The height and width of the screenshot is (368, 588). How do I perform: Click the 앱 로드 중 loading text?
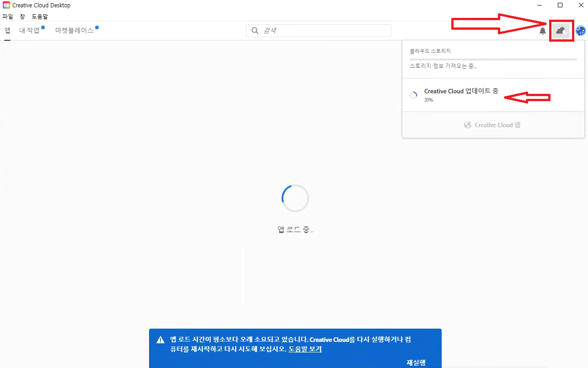click(295, 230)
